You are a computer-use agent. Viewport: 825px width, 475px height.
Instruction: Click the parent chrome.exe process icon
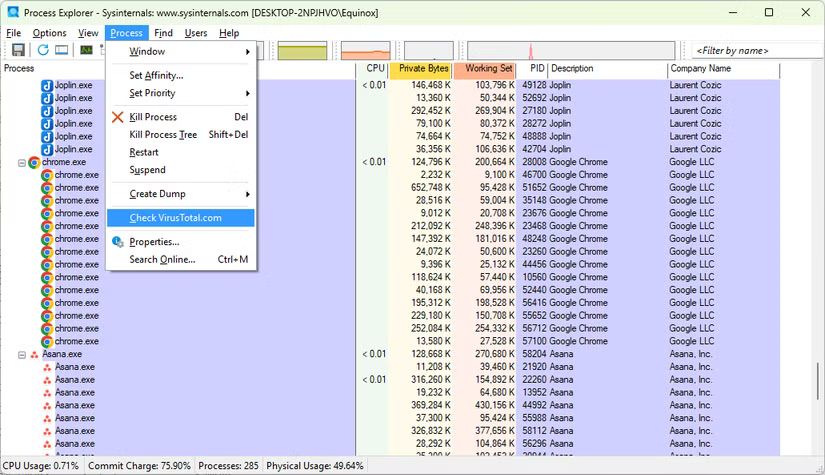34,162
